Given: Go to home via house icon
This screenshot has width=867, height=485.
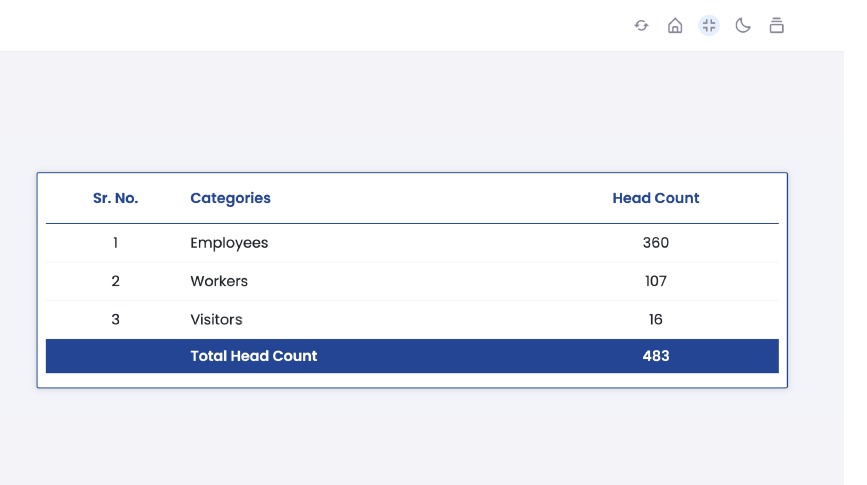Looking at the screenshot, I should [675, 26].
